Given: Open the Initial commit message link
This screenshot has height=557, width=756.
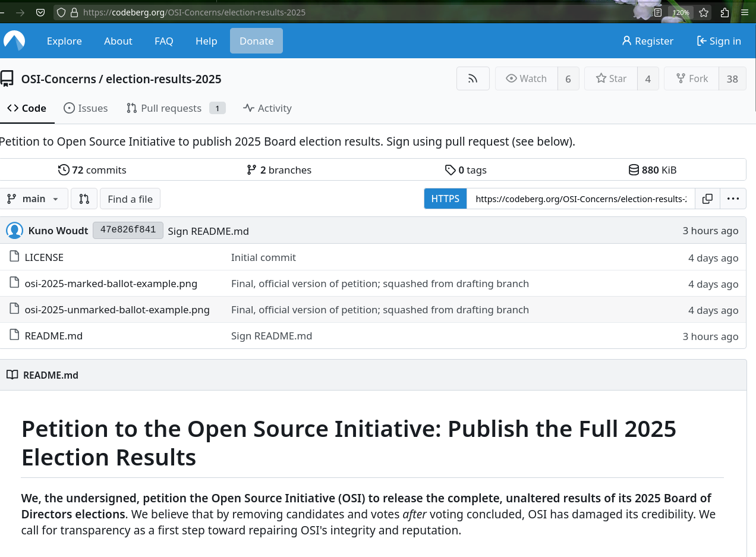Looking at the screenshot, I should tap(263, 257).
